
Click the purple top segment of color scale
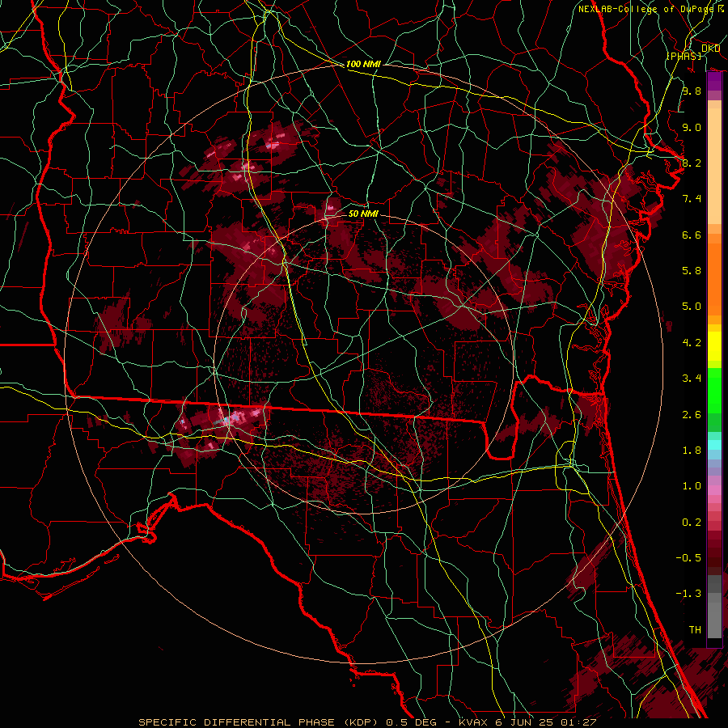pyautogui.click(x=714, y=82)
